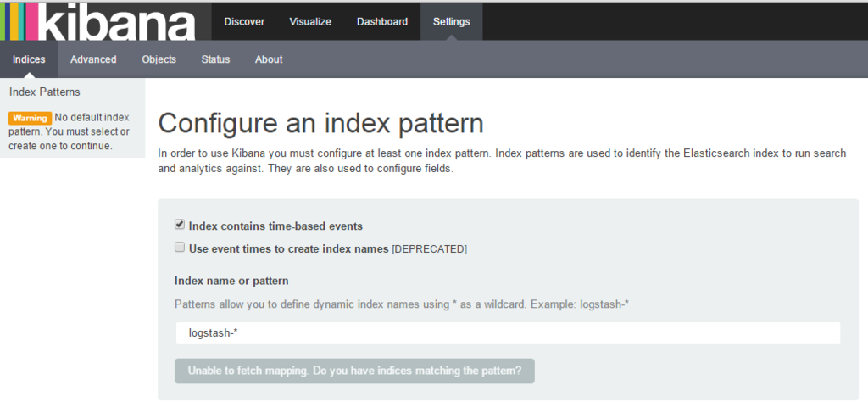Screen dimensions: 868x413
Task: Click the [DEPRECATED] label text
Action: pos(429,249)
